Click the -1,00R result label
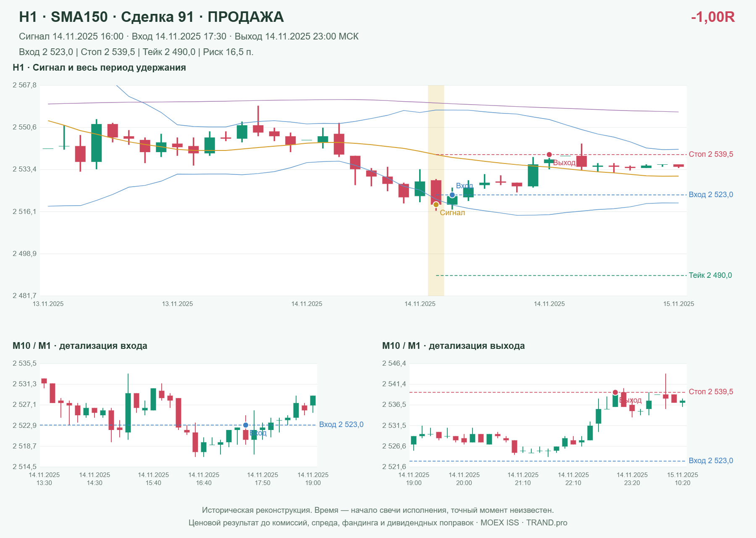 [713, 17]
